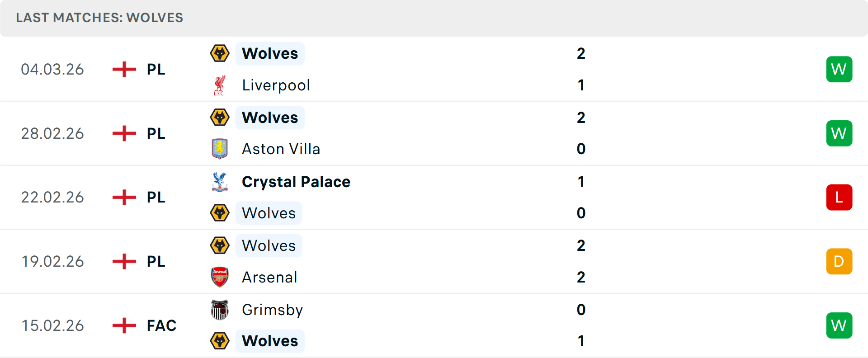
Task: Open the Crystal Palace team name link
Action: [296, 182]
